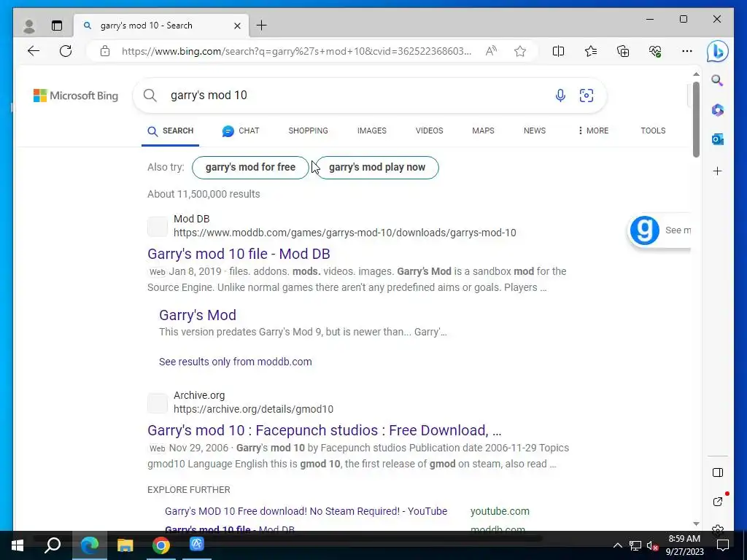Go back with the browser back arrow
The height and width of the screenshot is (560, 747).
pos(34,51)
